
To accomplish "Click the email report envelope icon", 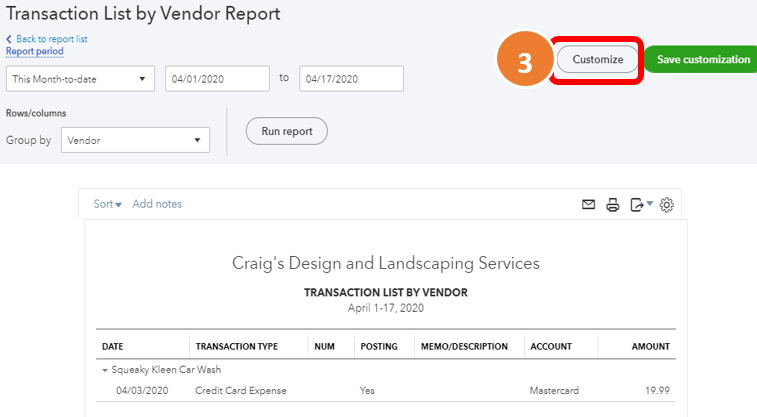I will (589, 205).
